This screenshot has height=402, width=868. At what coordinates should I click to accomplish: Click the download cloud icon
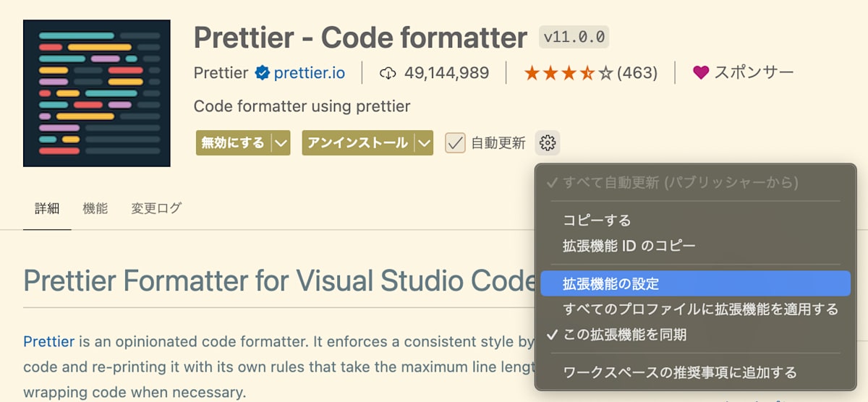(x=388, y=73)
